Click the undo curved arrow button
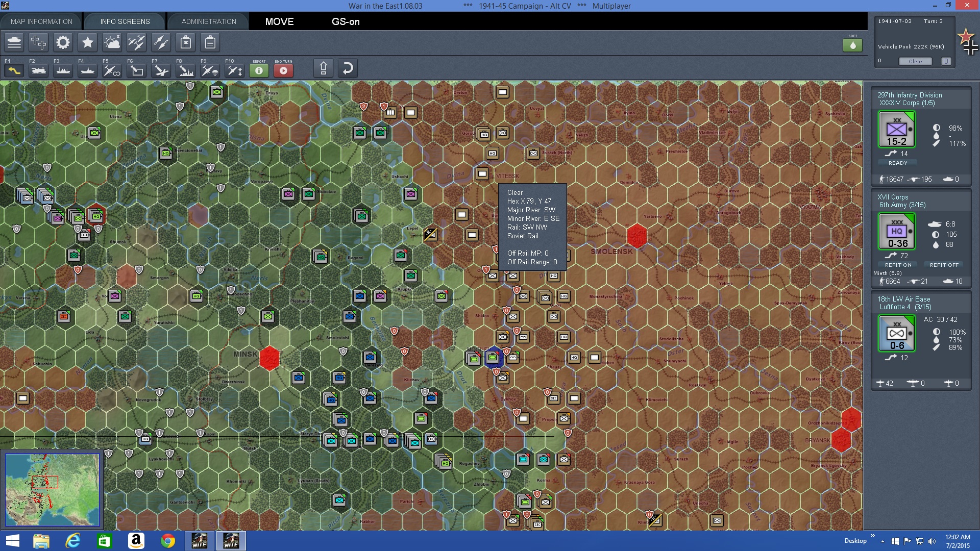Image resolution: width=980 pixels, height=551 pixels. [348, 68]
